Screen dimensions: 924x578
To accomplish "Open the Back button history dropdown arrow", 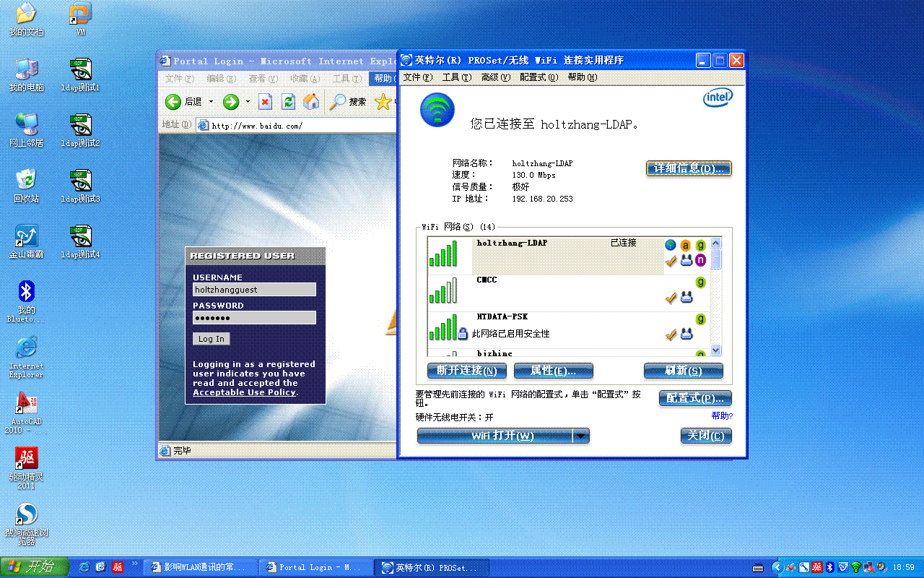I will click(212, 102).
